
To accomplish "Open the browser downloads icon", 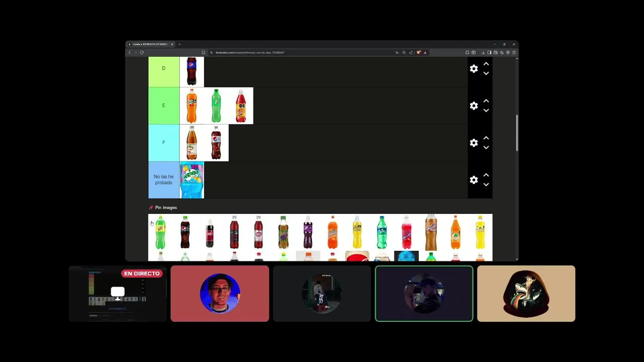I will 483,52.
